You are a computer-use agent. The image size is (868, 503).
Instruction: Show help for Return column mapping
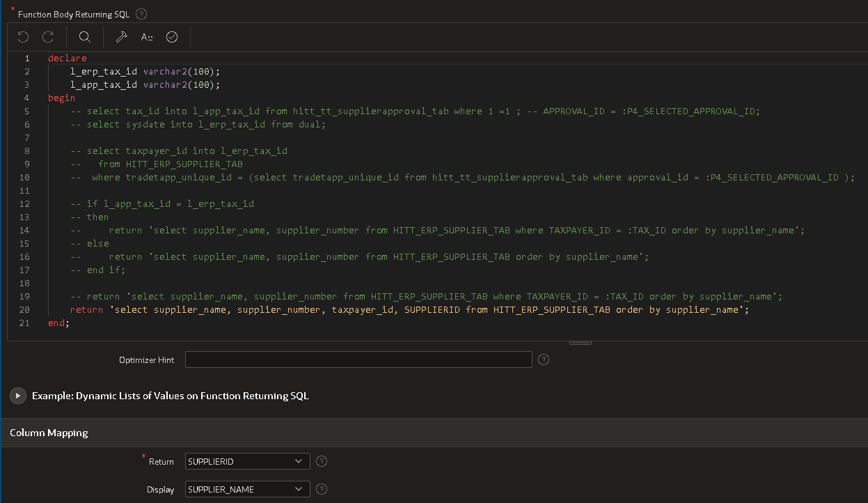322,461
